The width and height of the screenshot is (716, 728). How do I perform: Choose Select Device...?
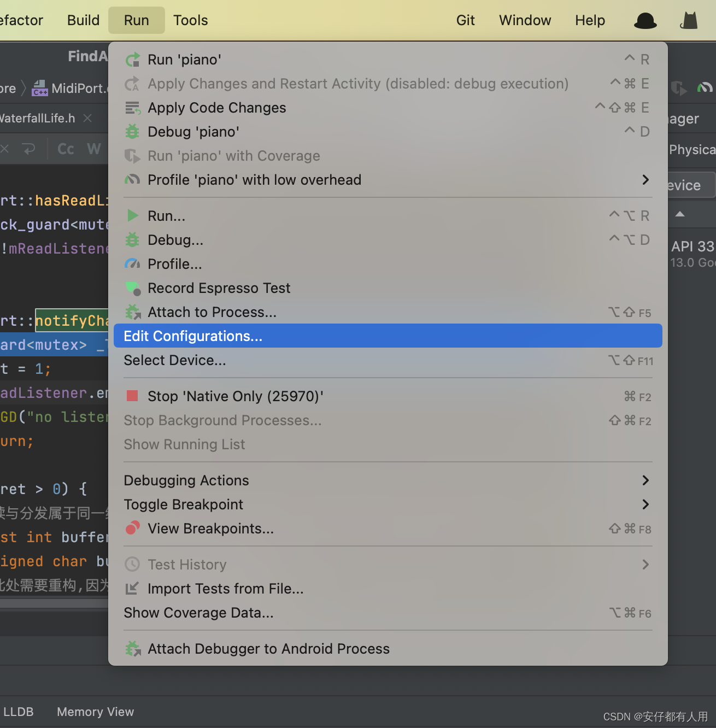click(x=388, y=360)
